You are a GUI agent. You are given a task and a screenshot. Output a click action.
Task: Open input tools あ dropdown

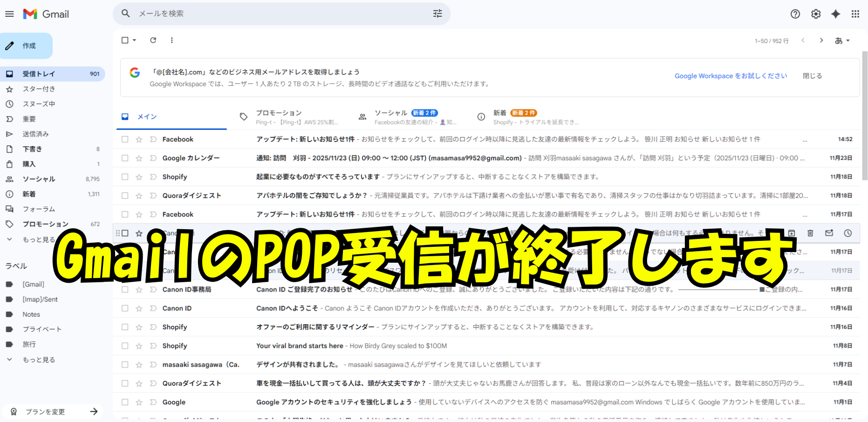pyautogui.click(x=842, y=41)
